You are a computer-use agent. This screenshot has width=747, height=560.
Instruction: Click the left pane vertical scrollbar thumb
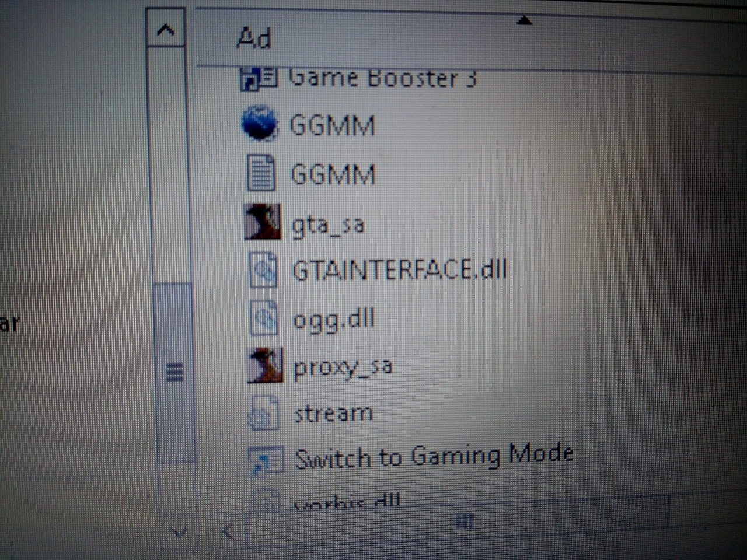pyautogui.click(x=173, y=372)
